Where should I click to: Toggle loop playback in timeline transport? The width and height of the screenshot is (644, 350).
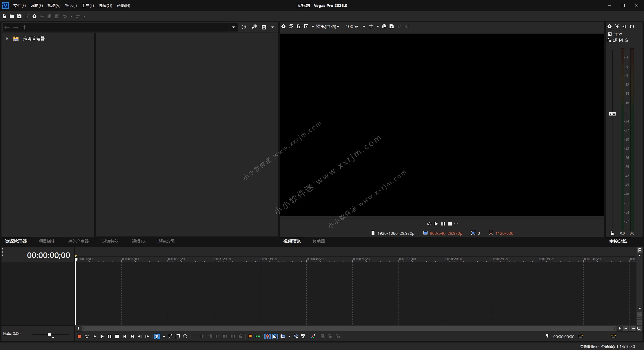[x=87, y=336]
